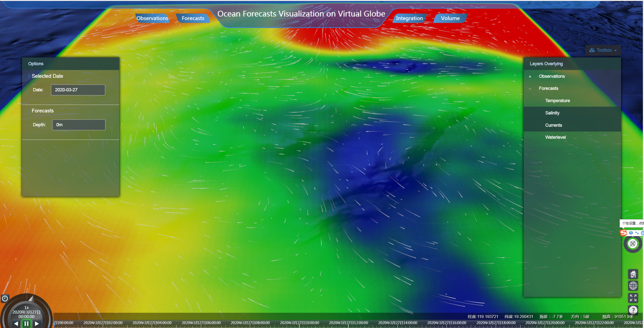The image size is (644, 328).
Task: Click the Home view icon
Action: click(x=633, y=274)
